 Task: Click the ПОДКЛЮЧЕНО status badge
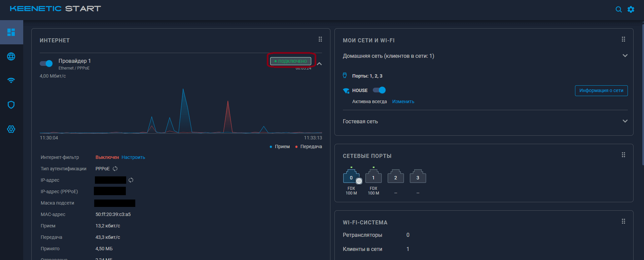pos(291,61)
